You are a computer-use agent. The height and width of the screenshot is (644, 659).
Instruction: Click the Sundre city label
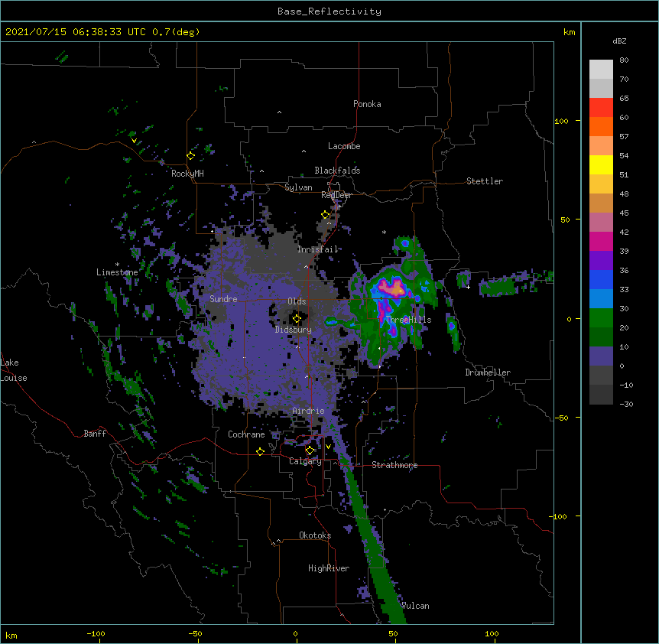[x=223, y=299]
